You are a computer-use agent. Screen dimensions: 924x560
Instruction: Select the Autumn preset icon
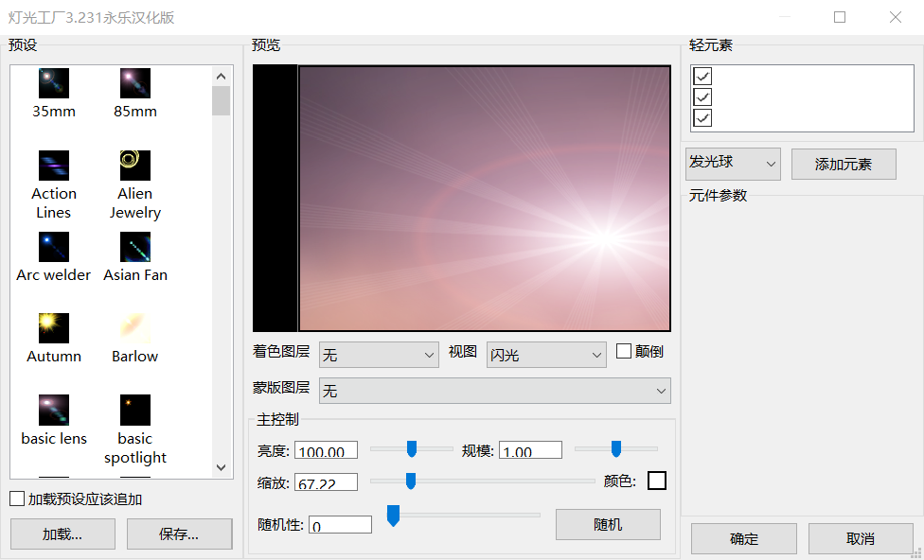point(54,328)
